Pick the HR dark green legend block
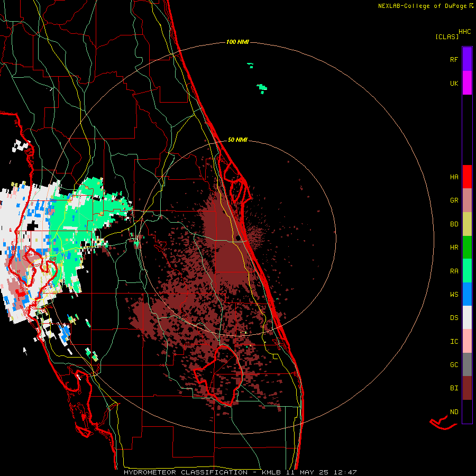The height and width of the screenshot is (476, 476). pos(467,248)
